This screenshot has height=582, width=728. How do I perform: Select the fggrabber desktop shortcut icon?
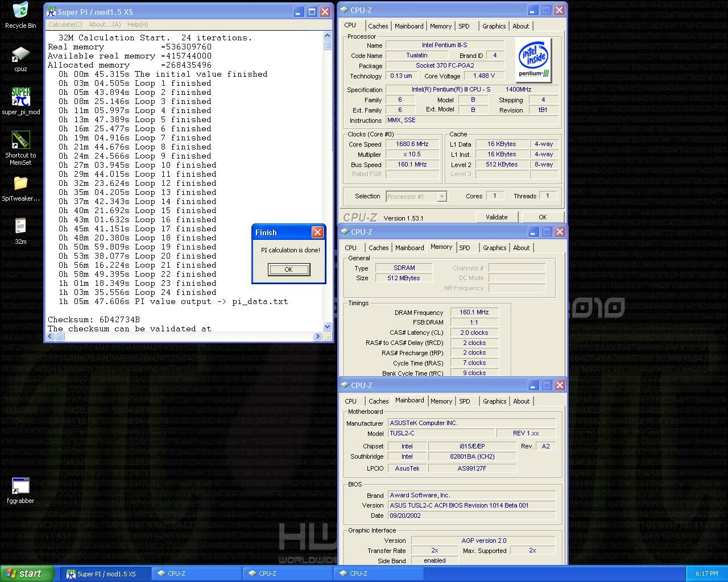[20, 490]
